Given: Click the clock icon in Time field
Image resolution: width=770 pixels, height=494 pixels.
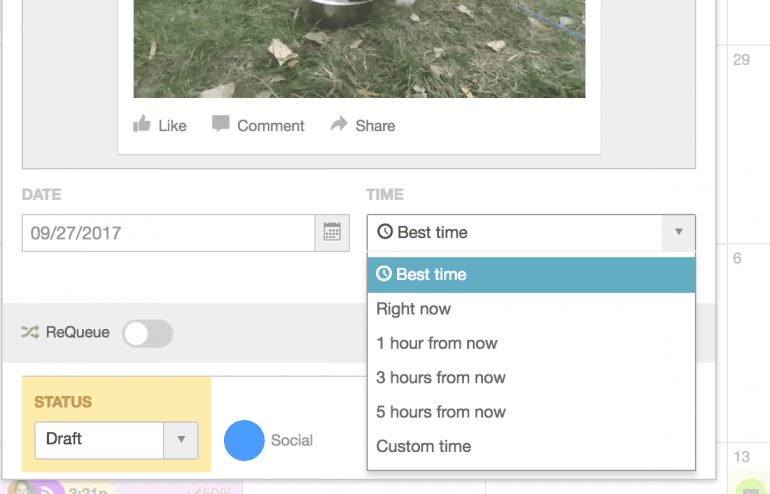Looking at the screenshot, I should tap(385, 233).
